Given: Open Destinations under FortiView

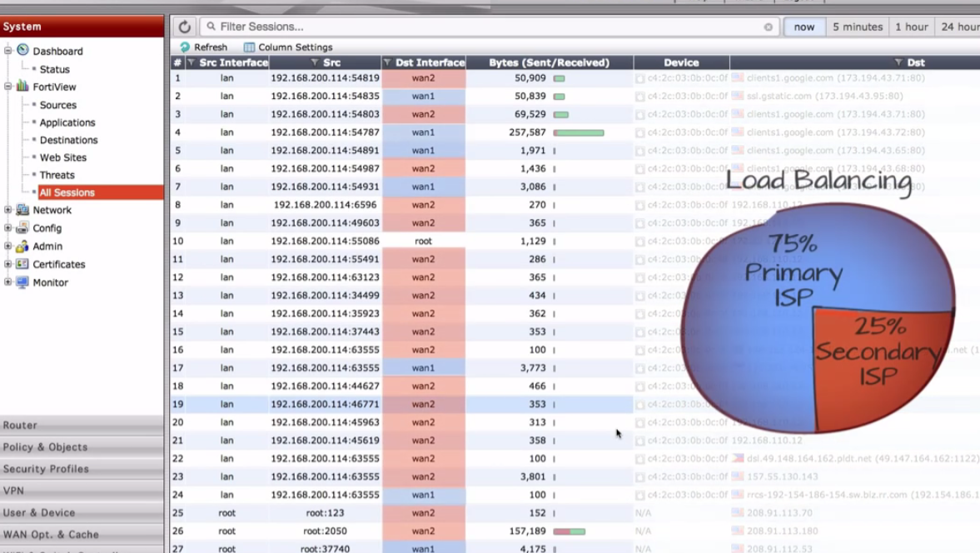Looking at the screenshot, I should [69, 140].
